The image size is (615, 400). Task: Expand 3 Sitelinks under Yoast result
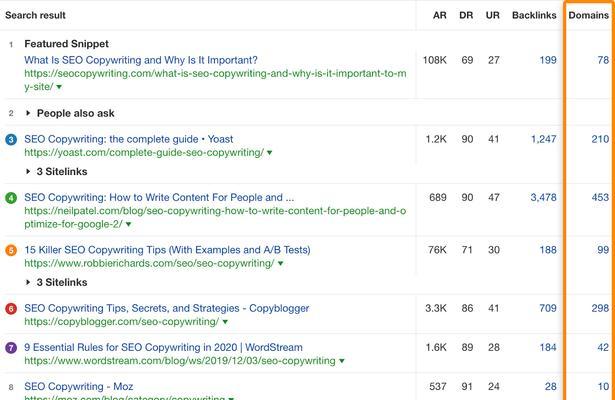coord(28,172)
